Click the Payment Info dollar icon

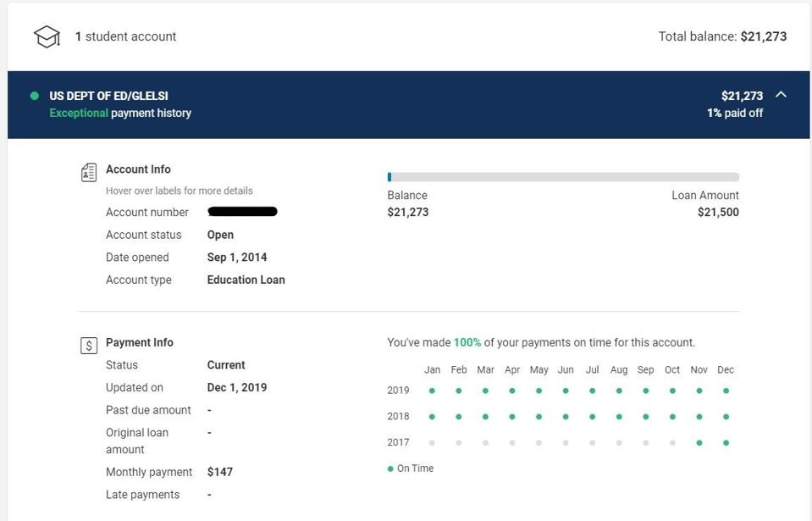(x=89, y=346)
